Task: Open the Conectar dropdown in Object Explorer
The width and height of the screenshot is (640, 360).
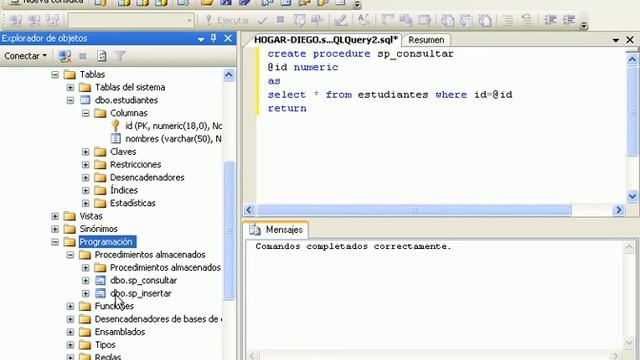Action: (x=25, y=56)
